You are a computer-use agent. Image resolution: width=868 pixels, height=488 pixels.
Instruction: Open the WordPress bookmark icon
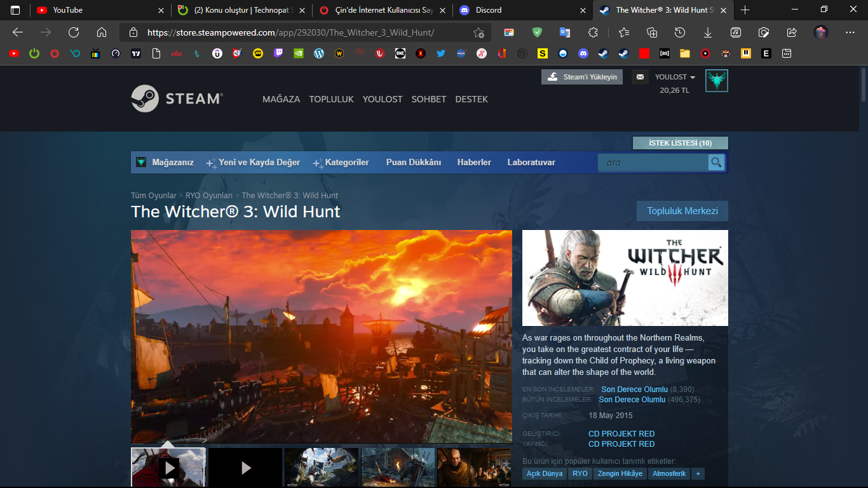tap(319, 54)
